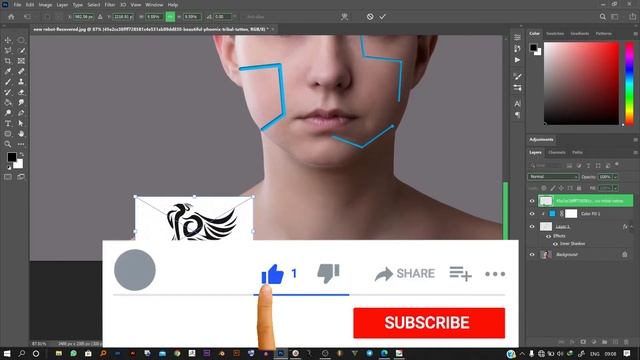
Task: Click the Windows Start button
Action: tap(7, 353)
